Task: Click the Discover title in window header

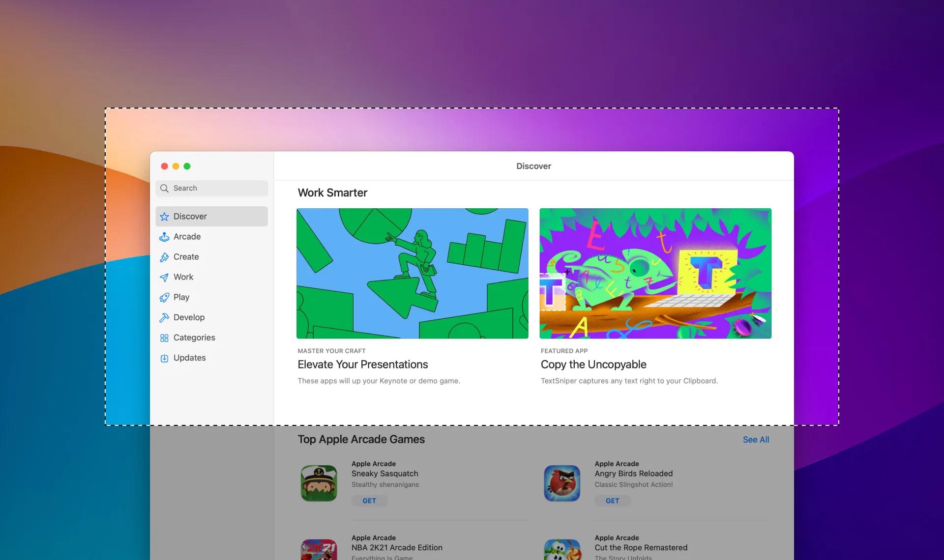Action: 533,166
